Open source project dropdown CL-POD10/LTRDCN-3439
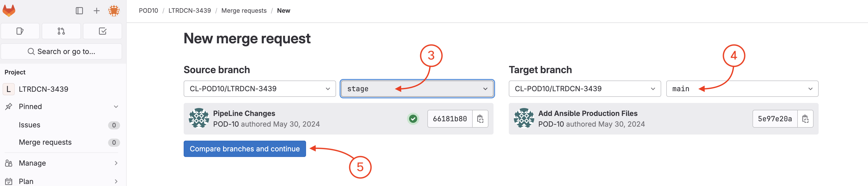 260,89
